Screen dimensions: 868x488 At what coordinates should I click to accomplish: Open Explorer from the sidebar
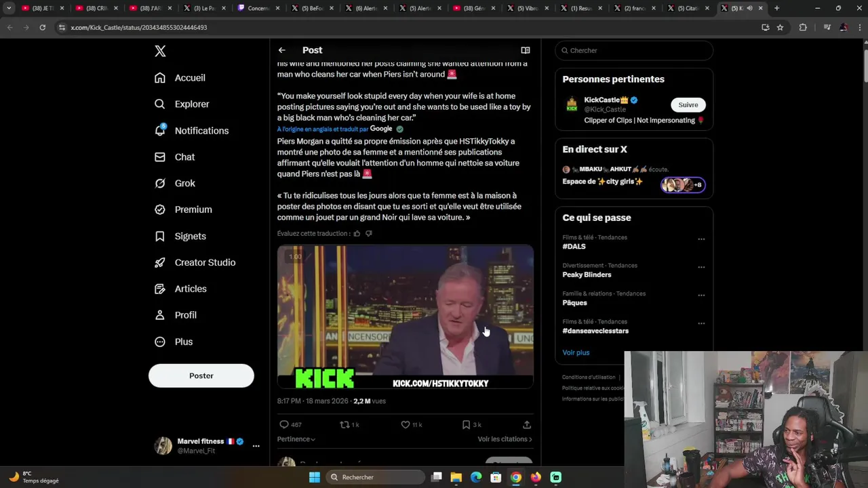tap(182, 104)
